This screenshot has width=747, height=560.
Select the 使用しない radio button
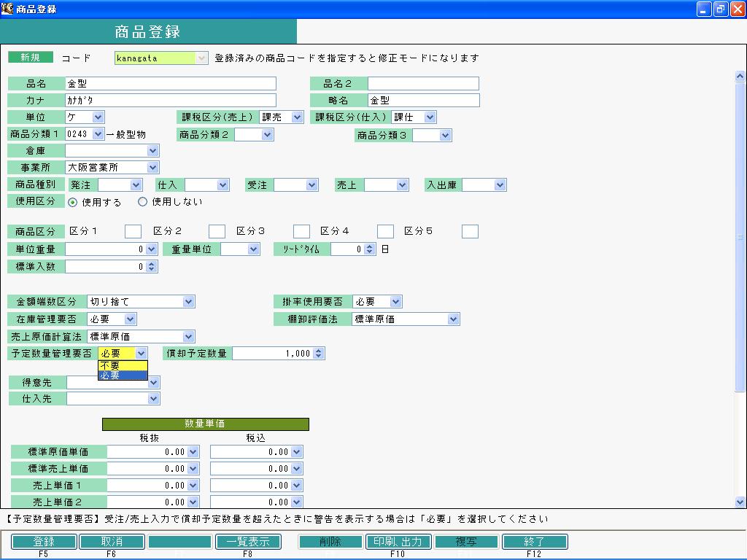[142, 202]
